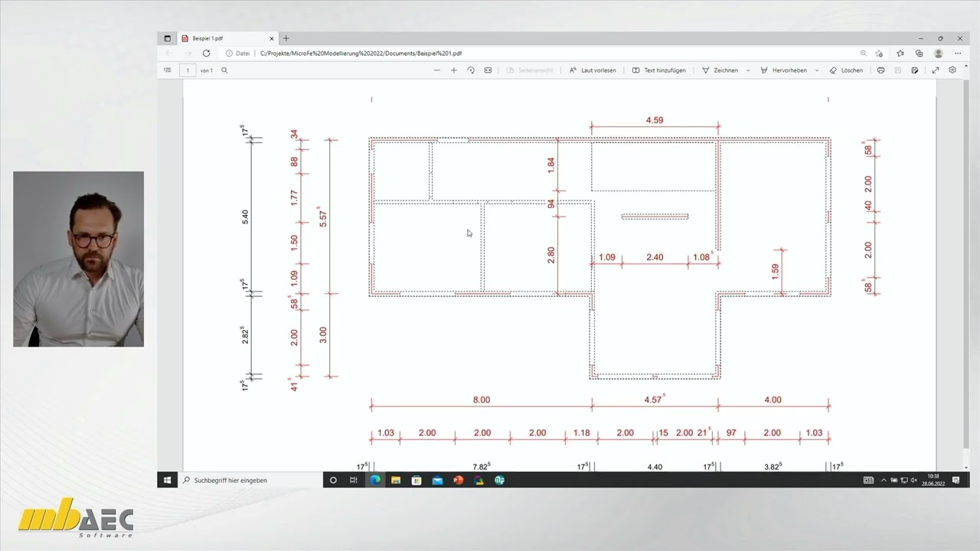
Task: Click Laut vorlesen read aloud button
Action: pyautogui.click(x=593, y=70)
